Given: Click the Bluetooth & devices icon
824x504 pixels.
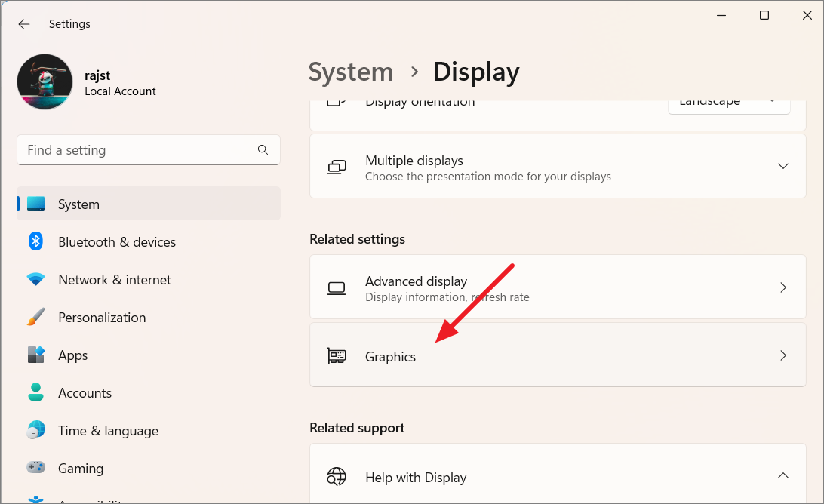Looking at the screenshot, I should click(x=35, y=241).
